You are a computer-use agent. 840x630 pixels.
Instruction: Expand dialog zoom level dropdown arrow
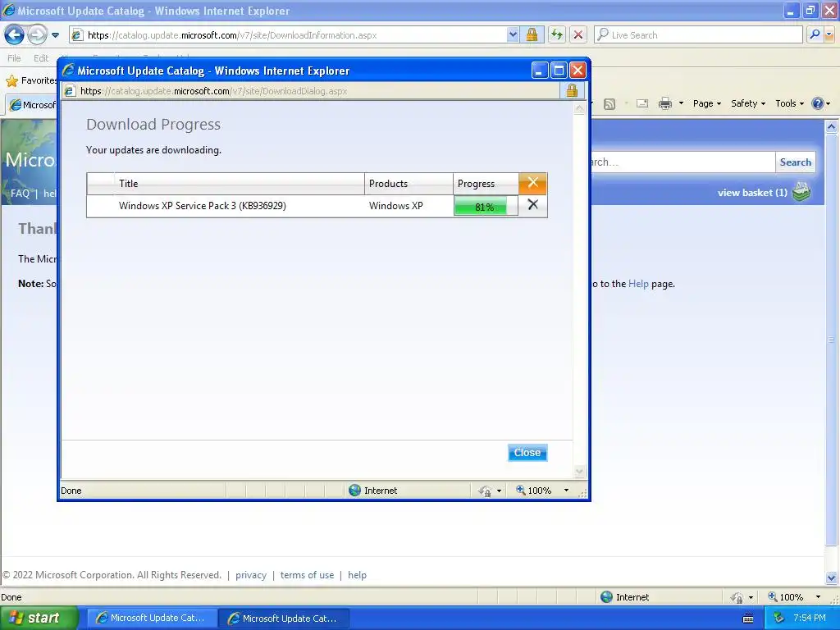566,491
